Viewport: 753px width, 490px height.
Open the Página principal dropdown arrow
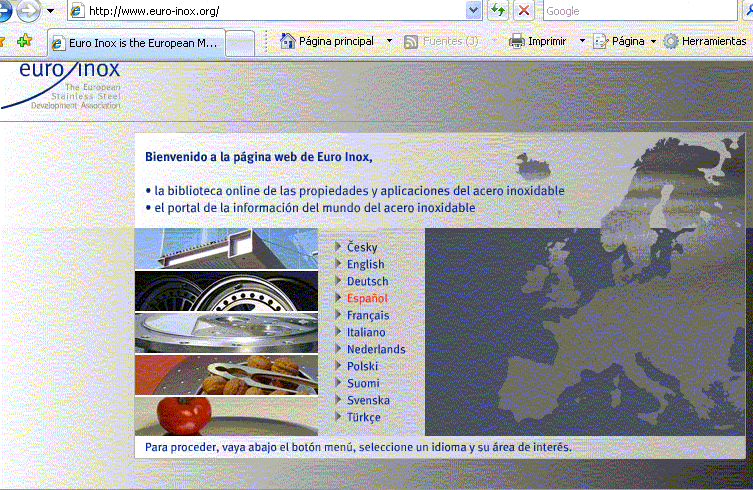pos(389,41)
